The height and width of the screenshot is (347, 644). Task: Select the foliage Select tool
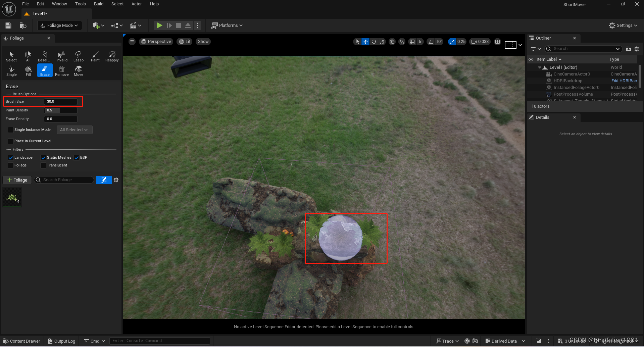pos(11,56)
